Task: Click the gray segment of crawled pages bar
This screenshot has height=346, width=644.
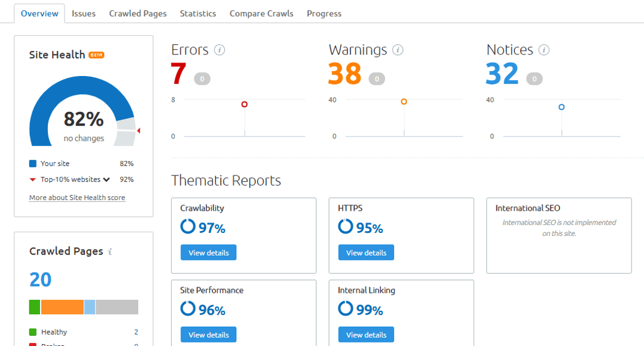Action: point(117,307)
